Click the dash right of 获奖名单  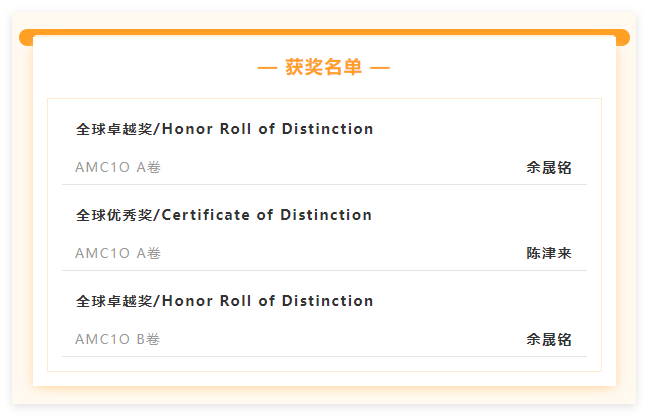(380, 68)
